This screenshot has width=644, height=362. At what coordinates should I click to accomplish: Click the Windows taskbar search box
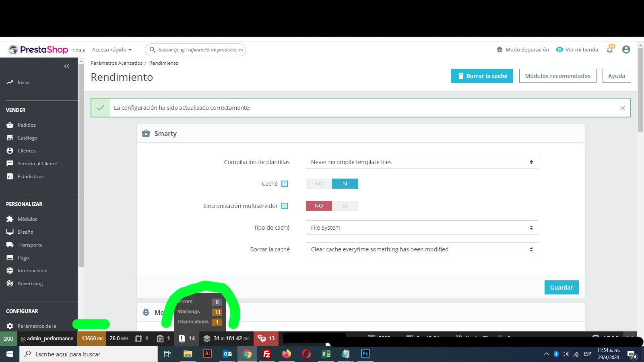[x=89, y=354]
